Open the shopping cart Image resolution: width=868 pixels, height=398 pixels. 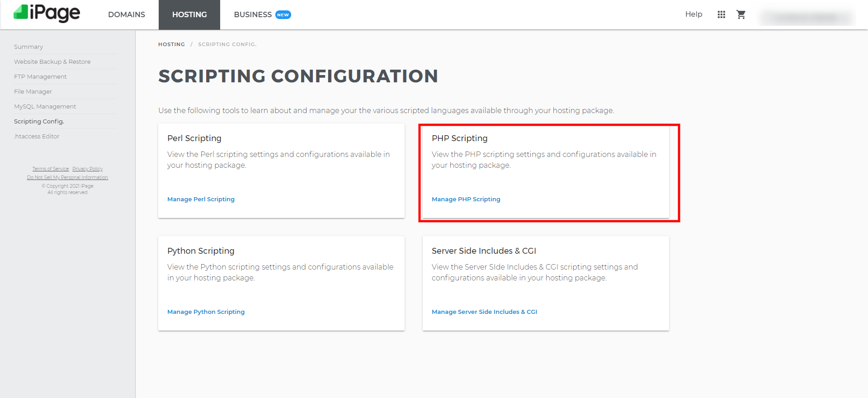741,14
